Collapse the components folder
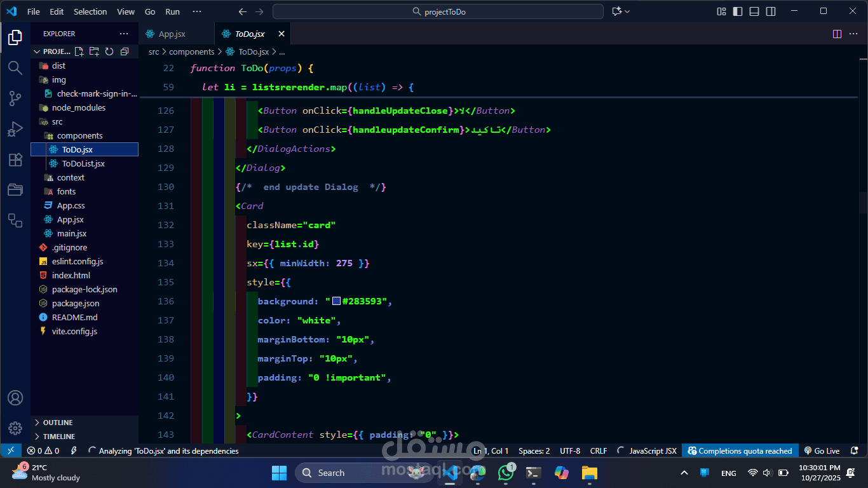The height and width of the screenshot is (488, 868). (x=79, y=135)
